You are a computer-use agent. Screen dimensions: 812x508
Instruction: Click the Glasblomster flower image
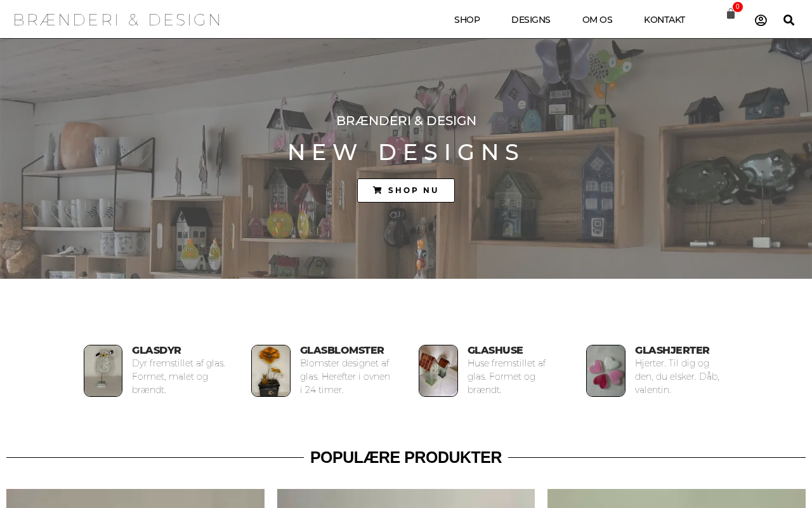[x=271, y=371]
